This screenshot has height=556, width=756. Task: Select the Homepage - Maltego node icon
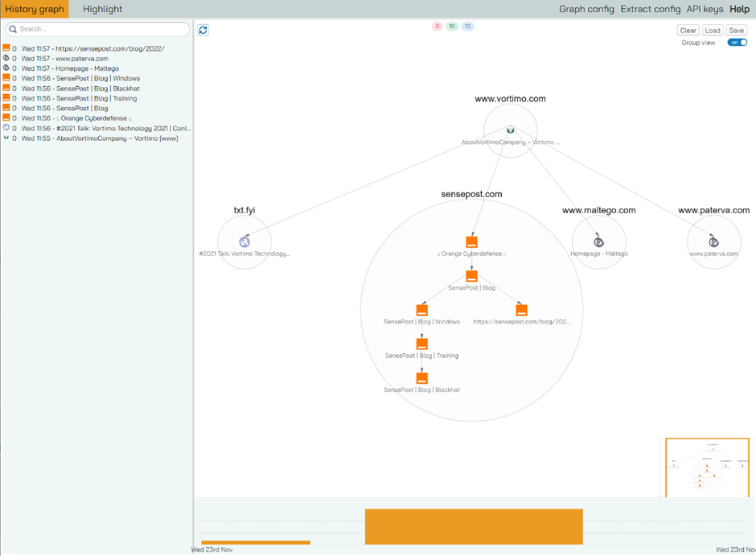click(x=599, y=241)
